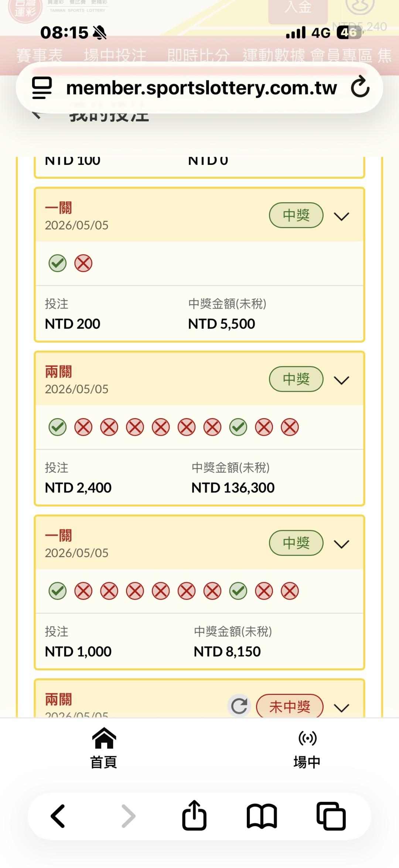399x868 pixels.
Task: Expand the 一關 NTD 200 bet details
Action: pos(341,216)
